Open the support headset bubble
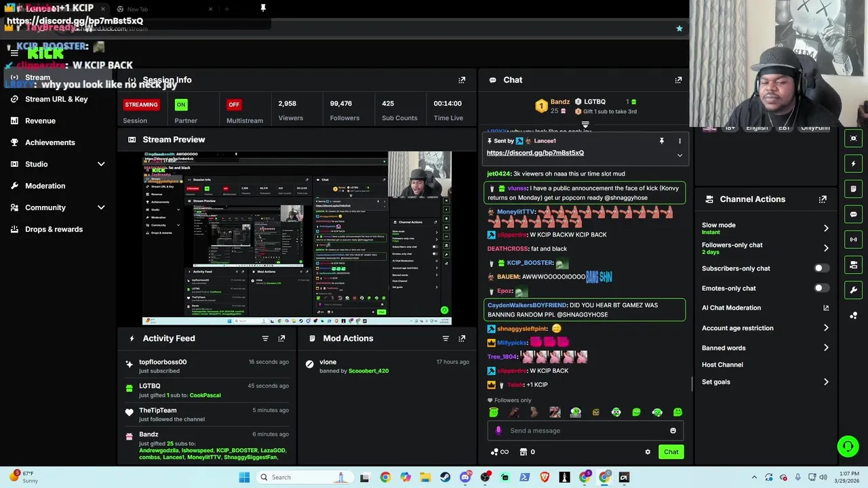This screenshot has width=868, height=488. click(x=848, y=446)
